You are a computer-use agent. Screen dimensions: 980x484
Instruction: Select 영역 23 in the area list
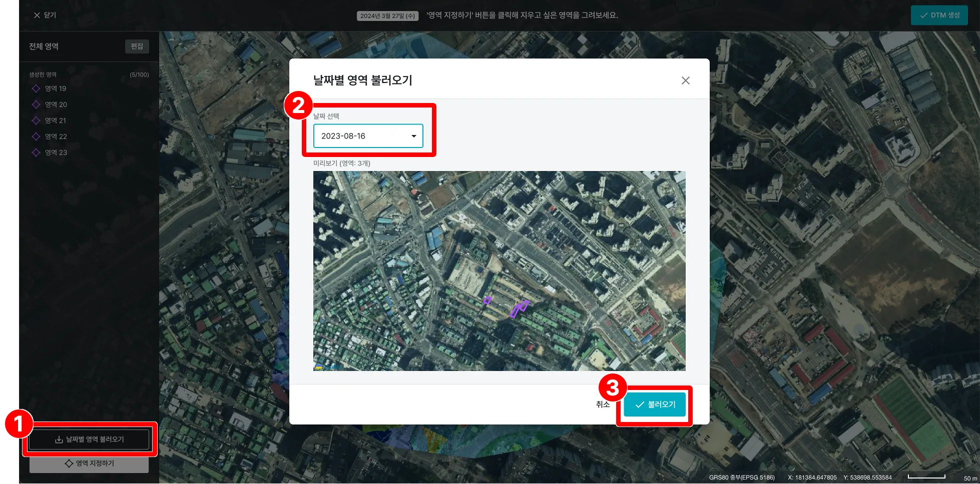[x=56, y=152]
